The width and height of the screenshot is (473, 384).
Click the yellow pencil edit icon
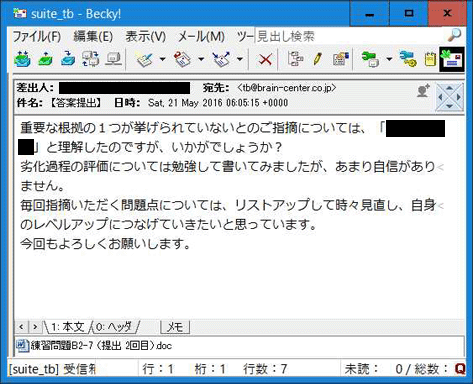pos(317,59)
